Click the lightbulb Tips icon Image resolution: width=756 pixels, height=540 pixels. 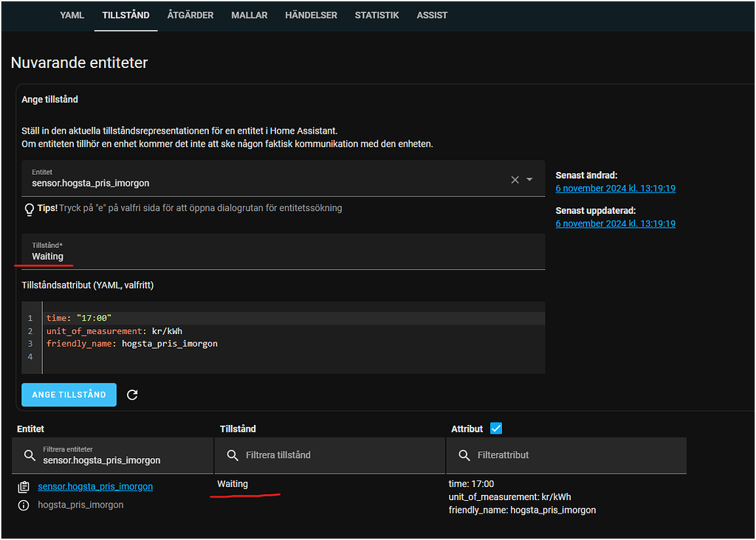point(29,209)
